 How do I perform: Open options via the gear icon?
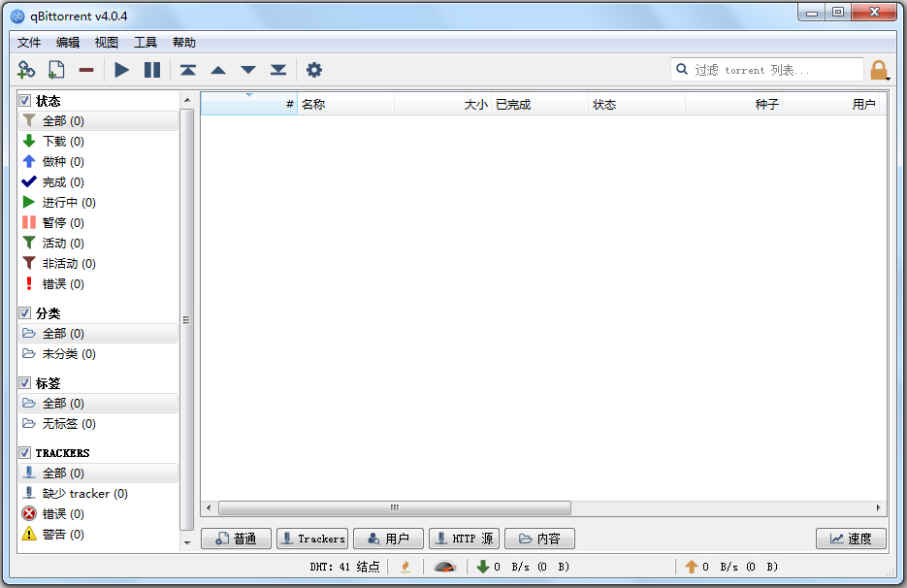pos(314,70)
